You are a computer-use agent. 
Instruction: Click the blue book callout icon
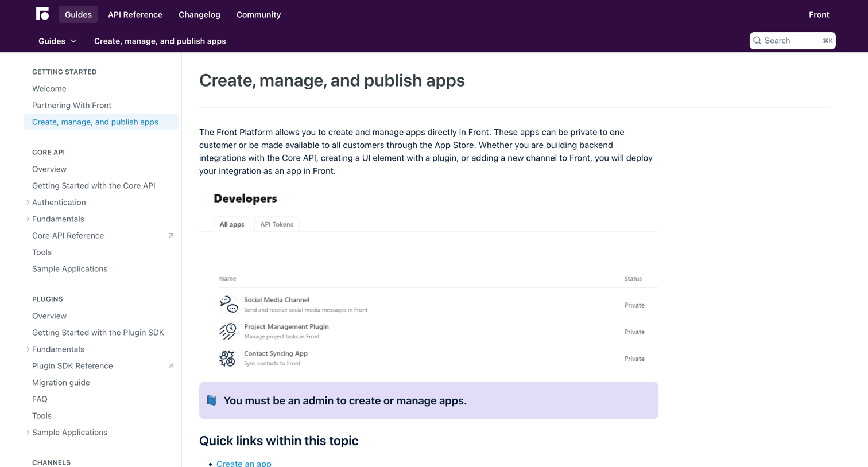click(212, 400)
